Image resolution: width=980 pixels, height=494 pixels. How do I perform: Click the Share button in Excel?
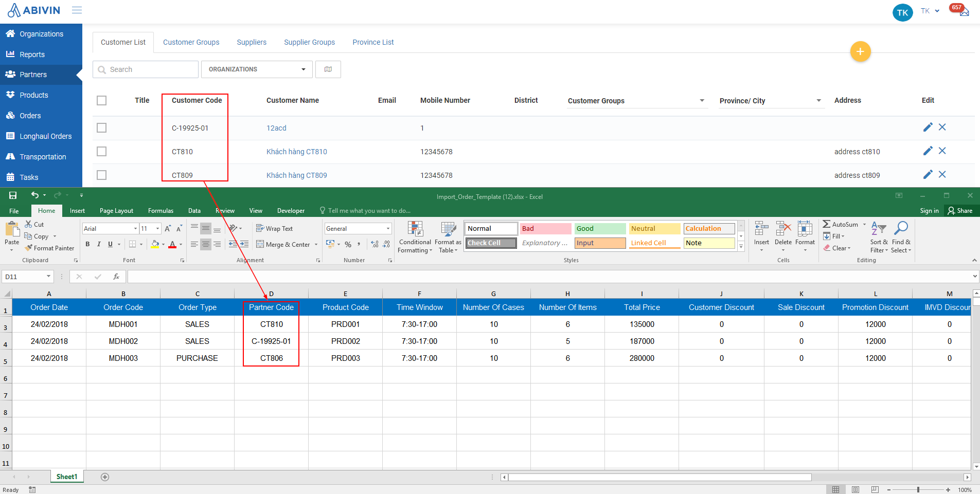[960, 211]
